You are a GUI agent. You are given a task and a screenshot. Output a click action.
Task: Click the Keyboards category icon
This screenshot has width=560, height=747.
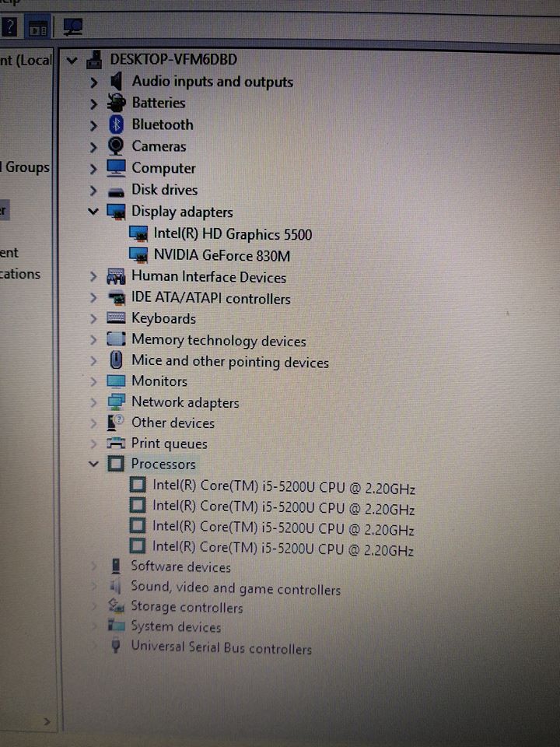[x=116, y=317]
